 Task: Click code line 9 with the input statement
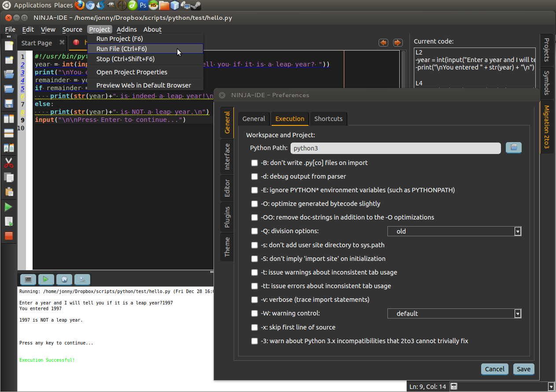point(110,120)
